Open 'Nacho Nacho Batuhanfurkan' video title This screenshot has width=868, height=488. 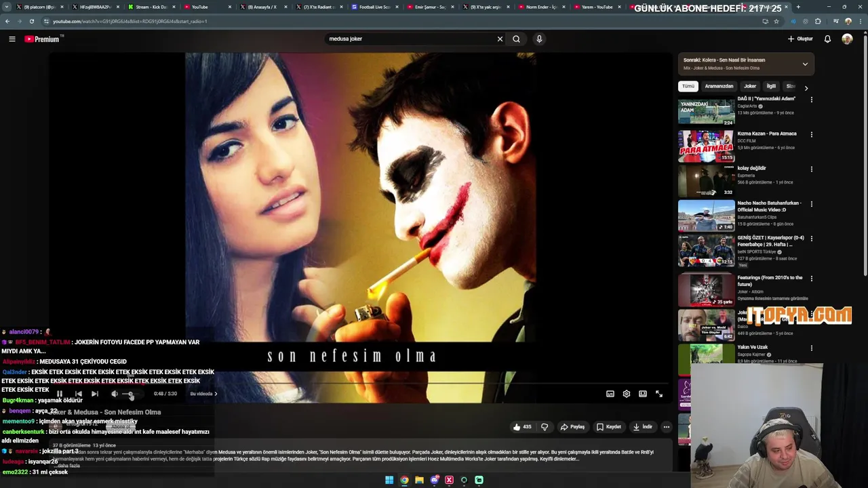click(x=769, y=206)
